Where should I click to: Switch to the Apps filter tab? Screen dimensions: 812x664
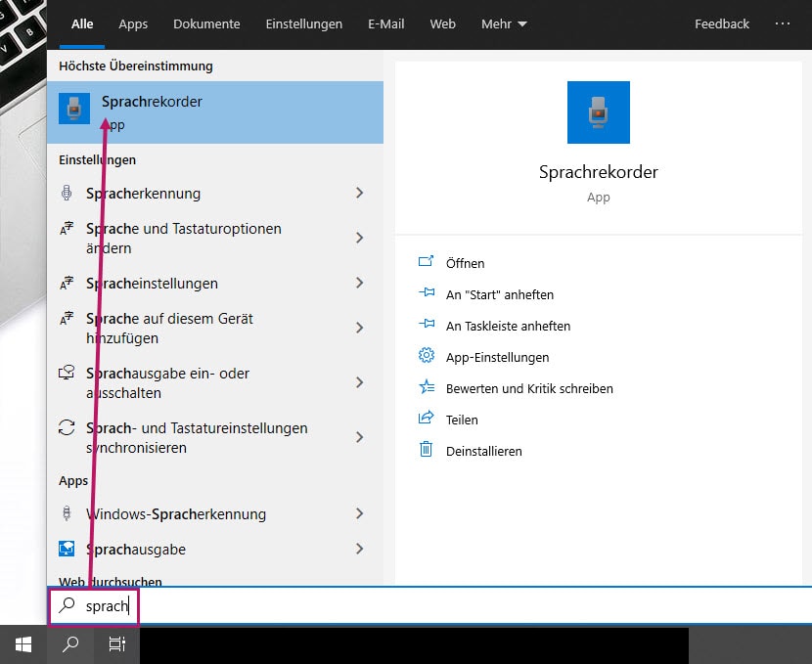pos(133,23)
